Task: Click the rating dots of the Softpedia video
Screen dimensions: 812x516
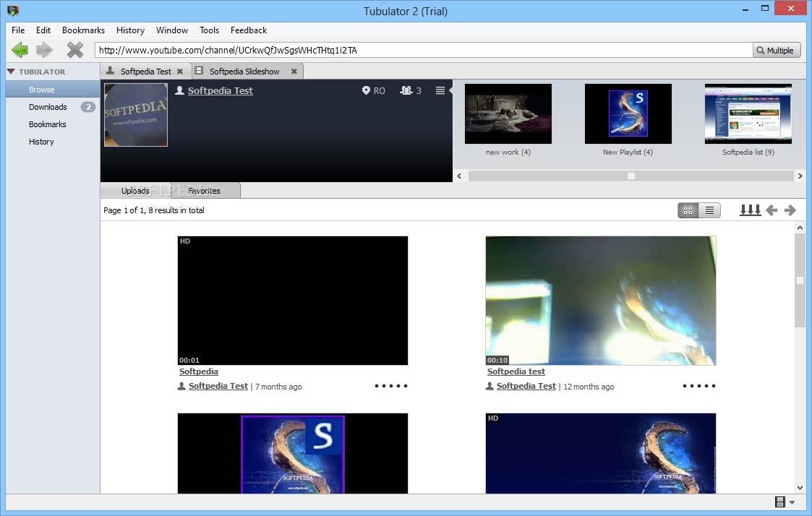Action: 391,386
